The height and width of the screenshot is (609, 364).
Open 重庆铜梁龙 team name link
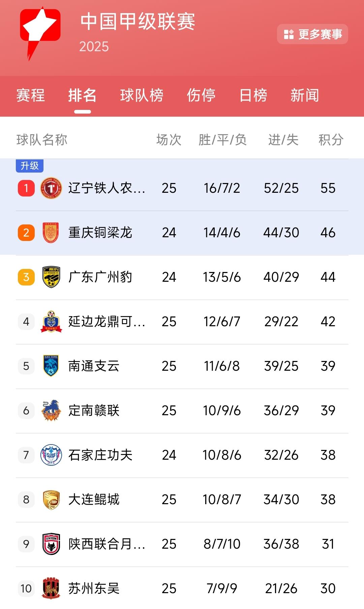click(x=100, y=233)
